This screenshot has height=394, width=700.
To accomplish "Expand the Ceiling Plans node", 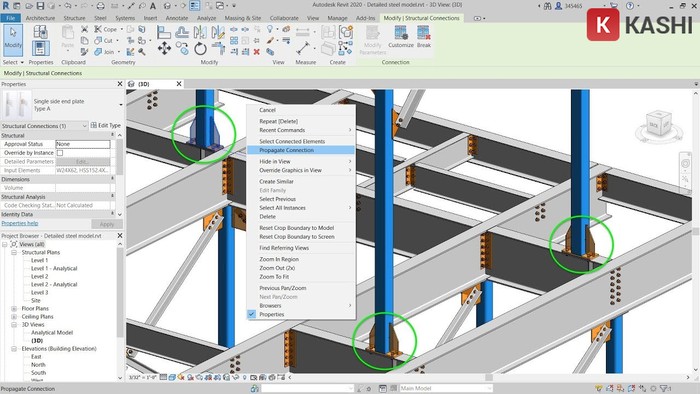I will coord(14,316).
